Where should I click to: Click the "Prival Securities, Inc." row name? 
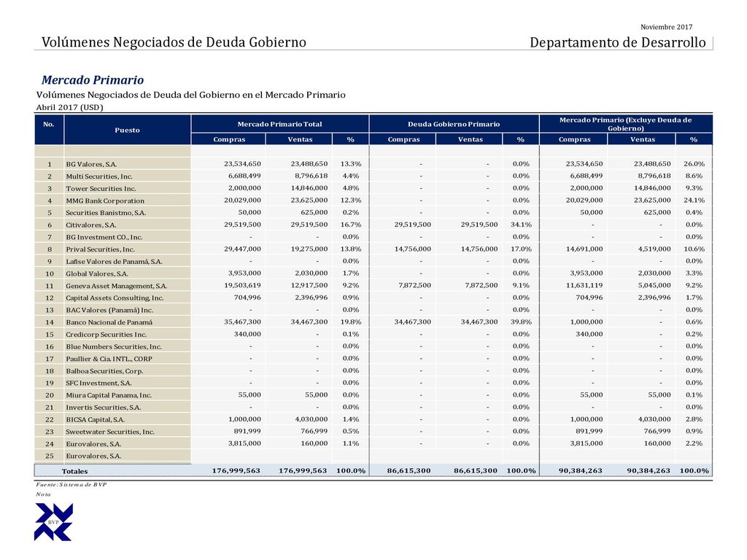click(100, 249)
